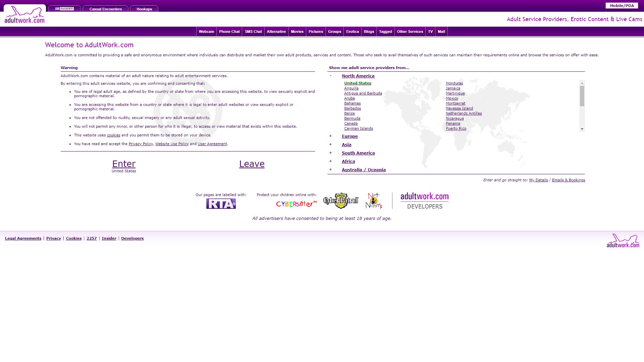Open the Emails & Bookings link

(568, 180)
